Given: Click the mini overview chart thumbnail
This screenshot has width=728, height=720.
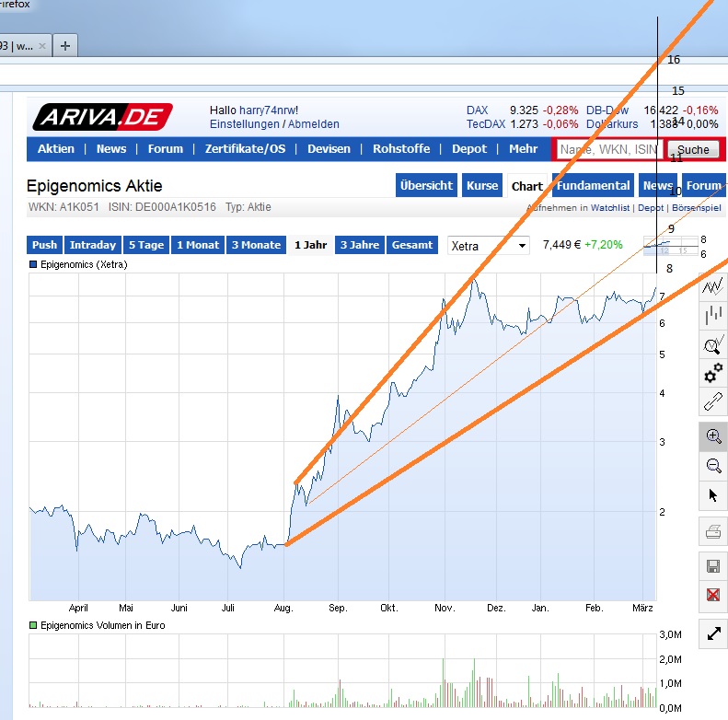Looking at the screenshot, I should (x=670, y=246).
